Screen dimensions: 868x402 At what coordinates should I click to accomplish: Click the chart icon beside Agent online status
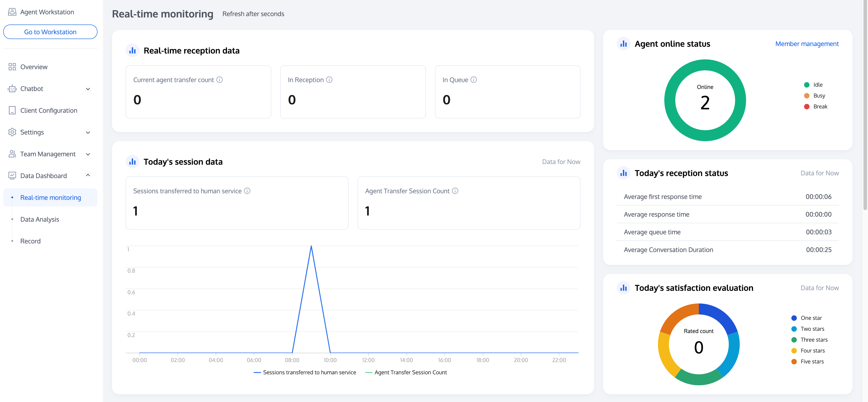[x=623, y=44]
